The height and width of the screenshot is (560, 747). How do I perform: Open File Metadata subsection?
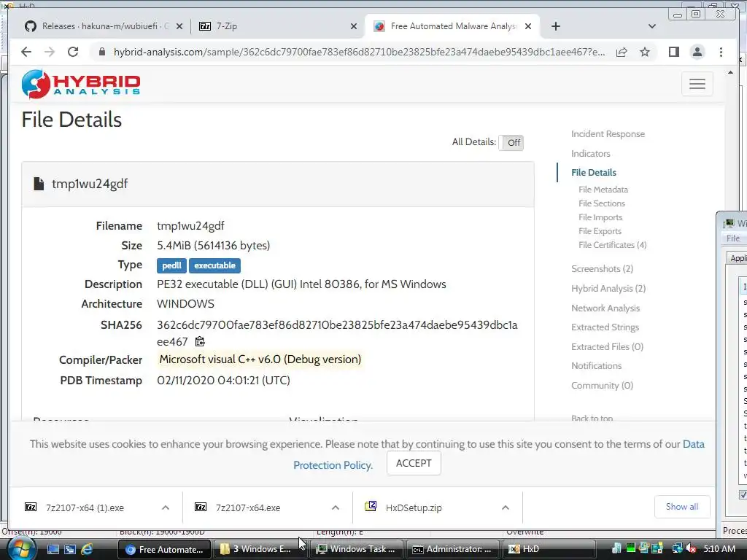603,189
